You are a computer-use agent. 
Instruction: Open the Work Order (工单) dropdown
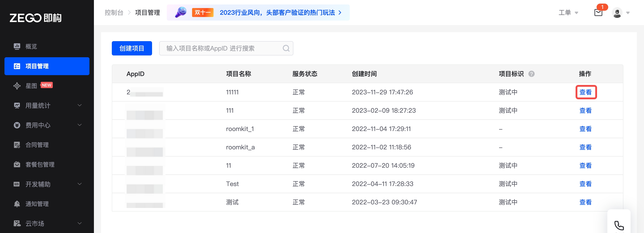[568, 13]
